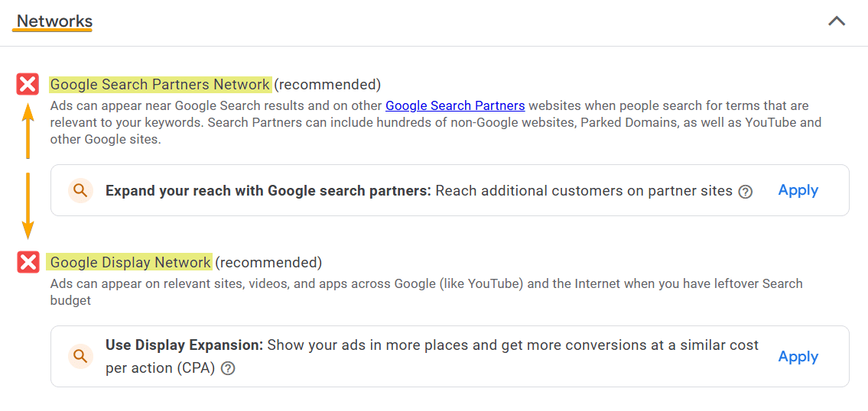Click help icon next to '(CPA)'

tap(228, 368)
